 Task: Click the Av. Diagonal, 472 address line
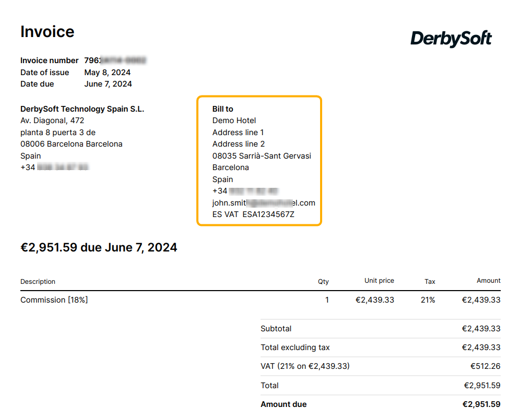point(52,121)
